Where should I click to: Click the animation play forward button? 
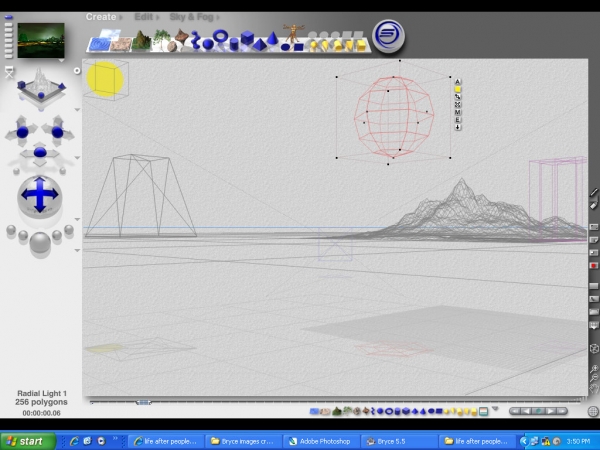tap(550, 411)
